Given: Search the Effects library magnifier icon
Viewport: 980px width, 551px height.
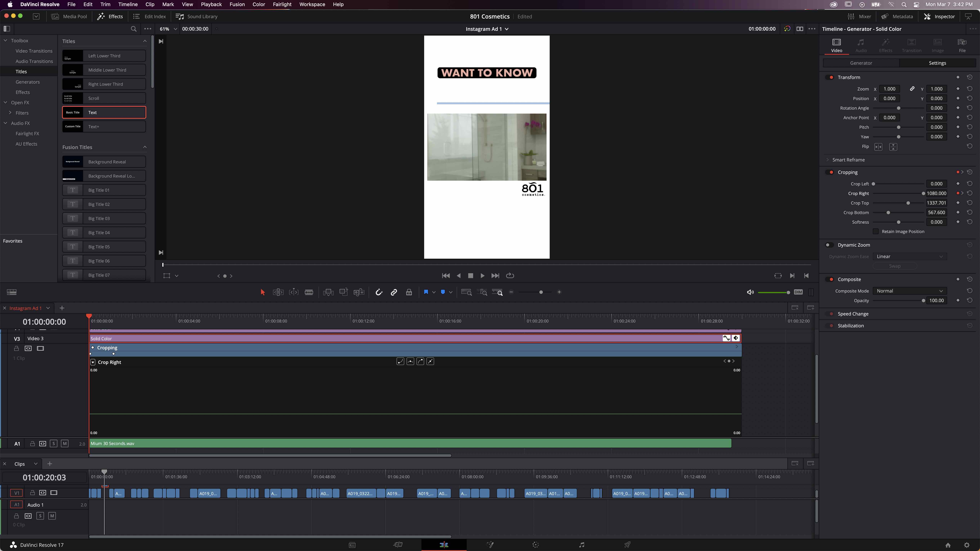Looking at the screenshot, I should click(x=134, y=29).
